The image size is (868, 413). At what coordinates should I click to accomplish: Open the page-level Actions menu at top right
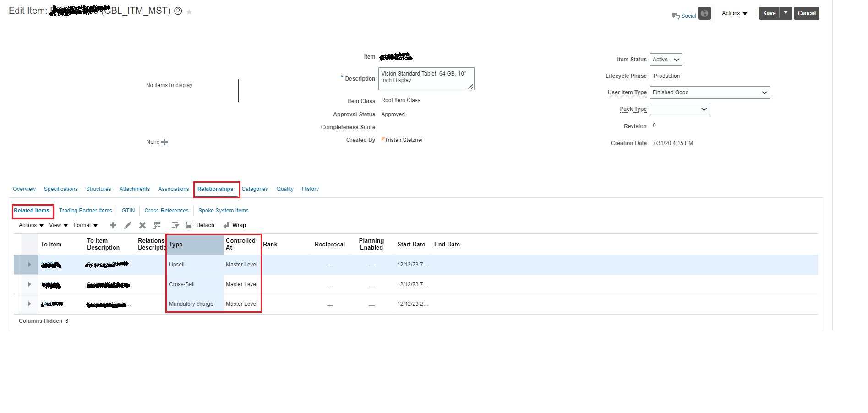click(734, 13)
